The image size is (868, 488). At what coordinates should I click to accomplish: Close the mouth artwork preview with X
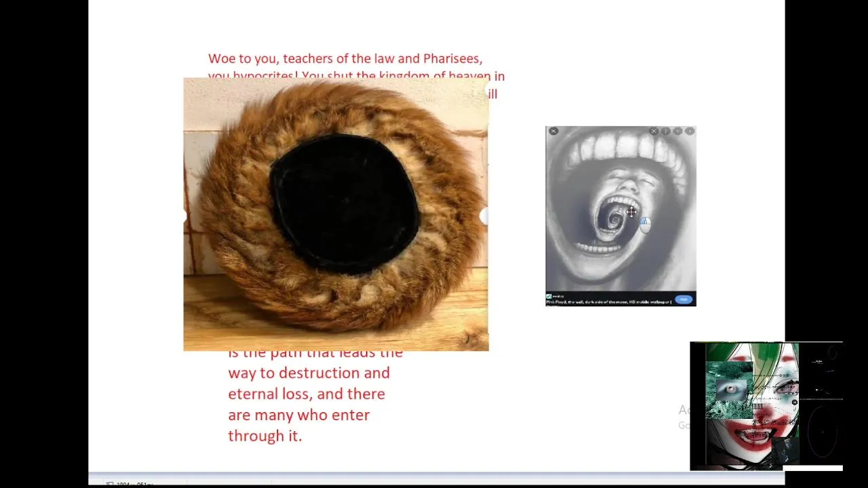[553, 131]
